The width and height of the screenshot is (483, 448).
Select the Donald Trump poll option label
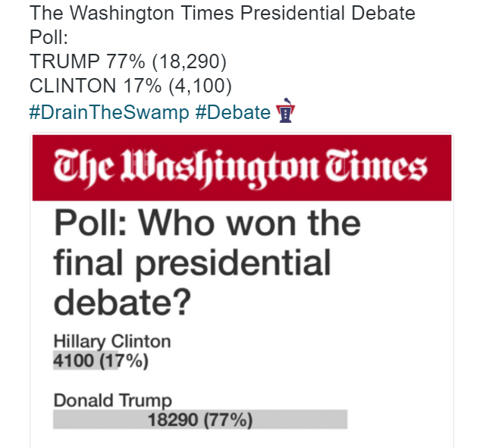(x=112, y=400)
